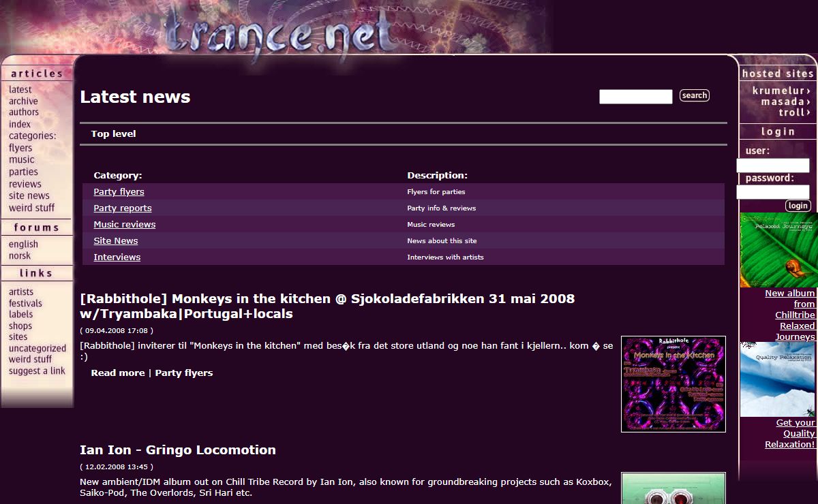Click the links sidebar heading
818x504 pixels.
point(37,273)
